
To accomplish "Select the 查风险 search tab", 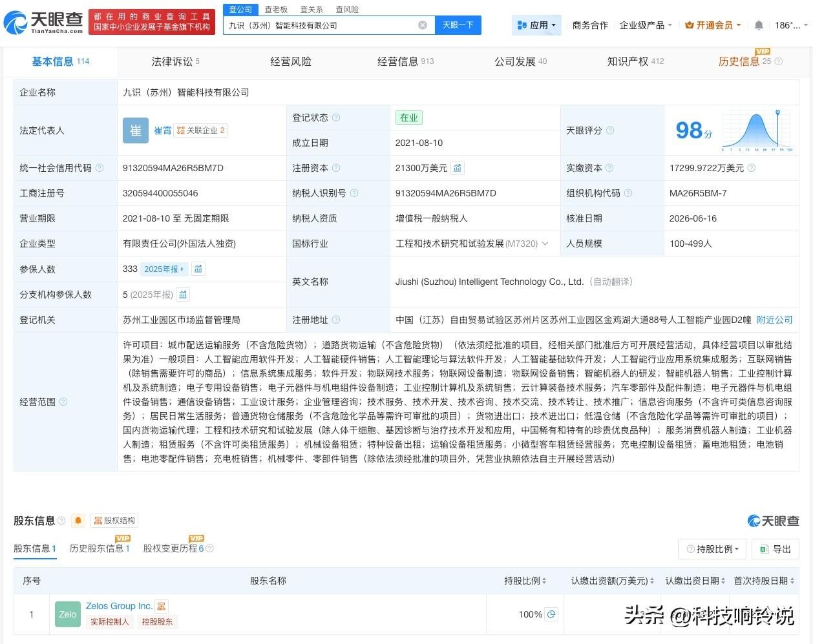I will (347, 9).
